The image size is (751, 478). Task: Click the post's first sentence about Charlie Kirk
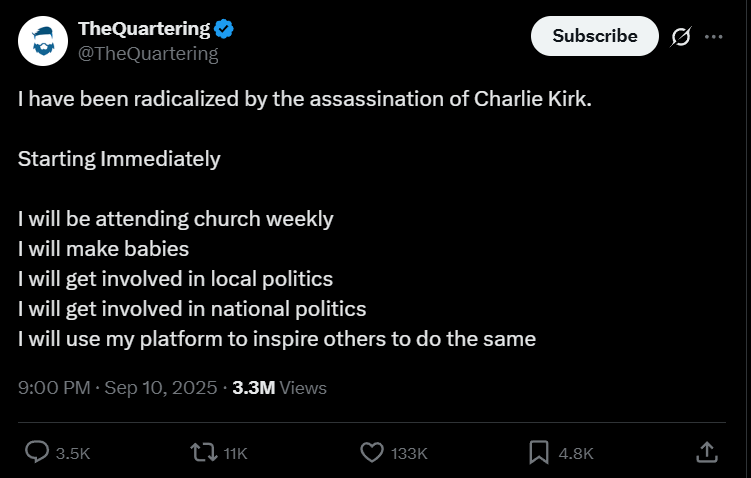pos(312,100)
